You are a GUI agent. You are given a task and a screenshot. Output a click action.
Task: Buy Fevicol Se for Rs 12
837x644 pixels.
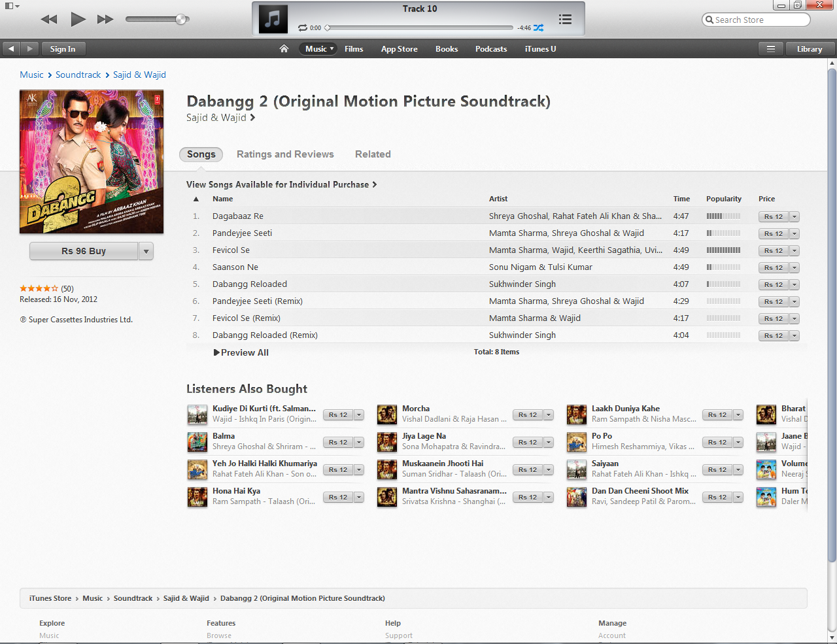774,250
